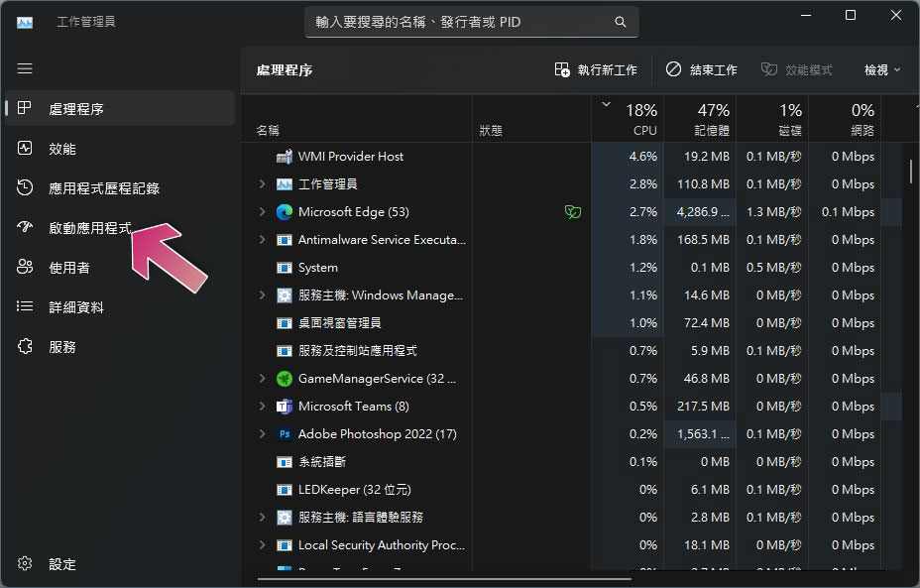The width and height of the screenshot is (920, 588).
Task: Expand the Adobe Photoshop 2022 (17) group
Action: click(x=262, y=434)
